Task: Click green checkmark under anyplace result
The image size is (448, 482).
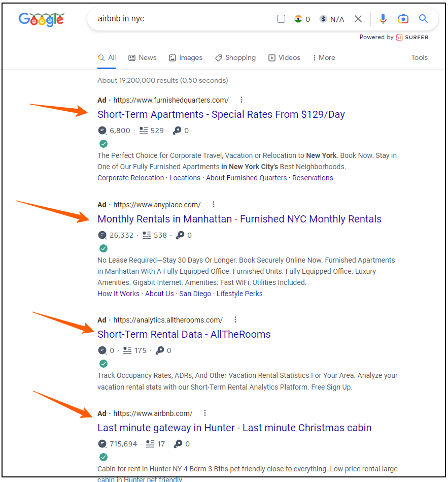Action: [104, 248]
